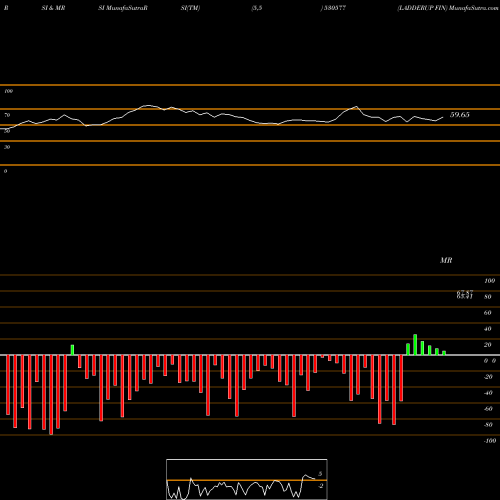Click the 'SI(TM)' header text
500x500 pixels.
click(190, 8)
